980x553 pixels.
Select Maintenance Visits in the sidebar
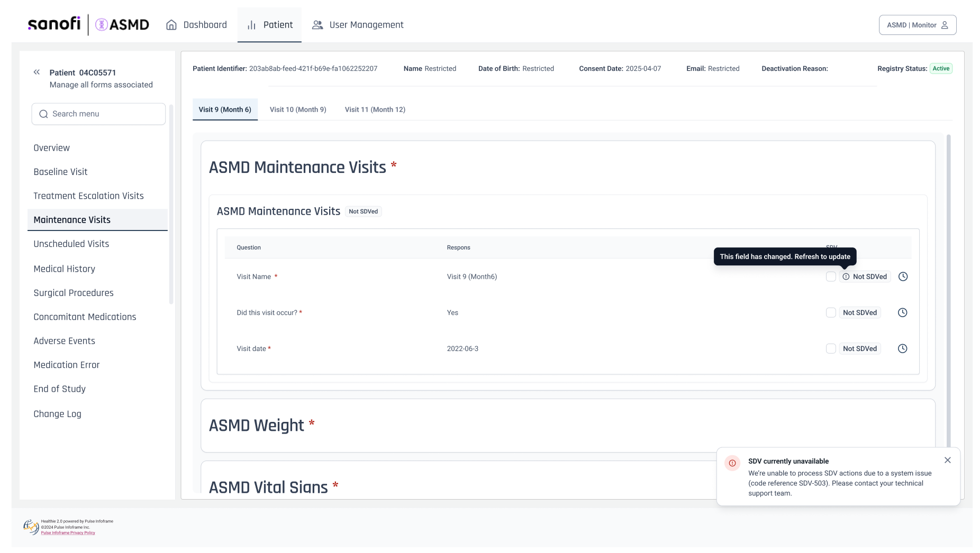coord(97,220)
